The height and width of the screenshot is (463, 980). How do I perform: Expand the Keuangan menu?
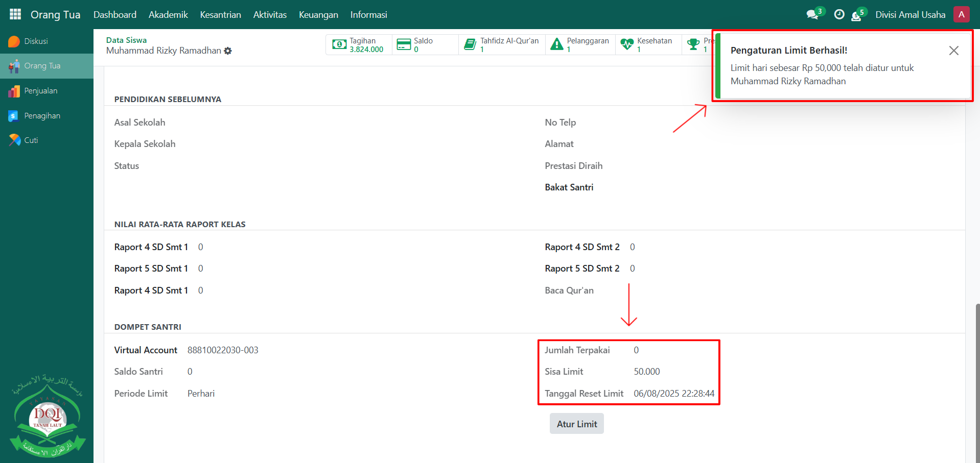318,15
